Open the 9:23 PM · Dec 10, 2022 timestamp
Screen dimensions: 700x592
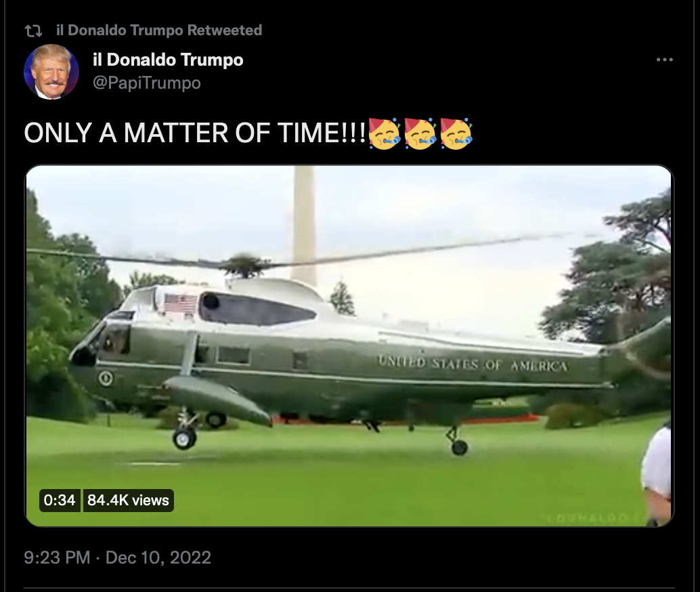pos(117,557)
